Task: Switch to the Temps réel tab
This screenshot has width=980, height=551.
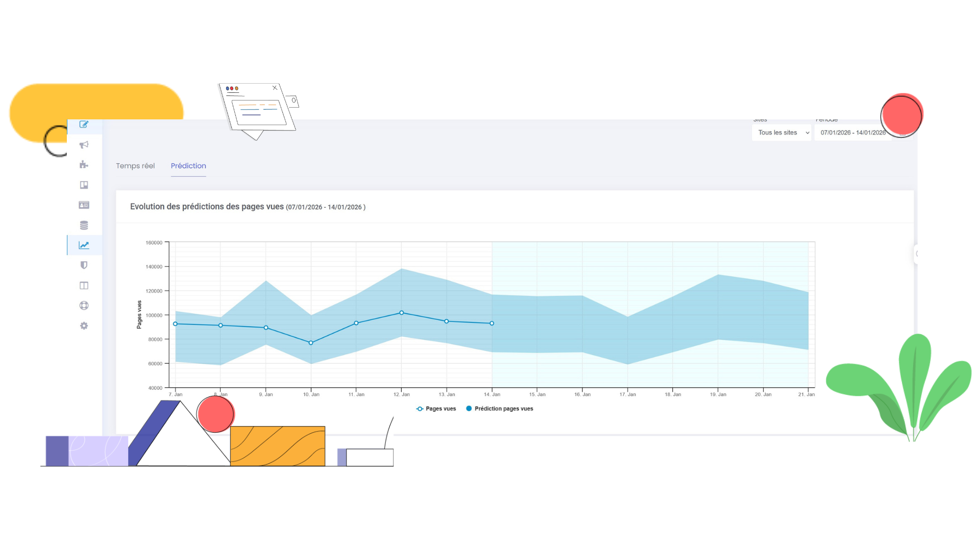Action: point(135,165)
